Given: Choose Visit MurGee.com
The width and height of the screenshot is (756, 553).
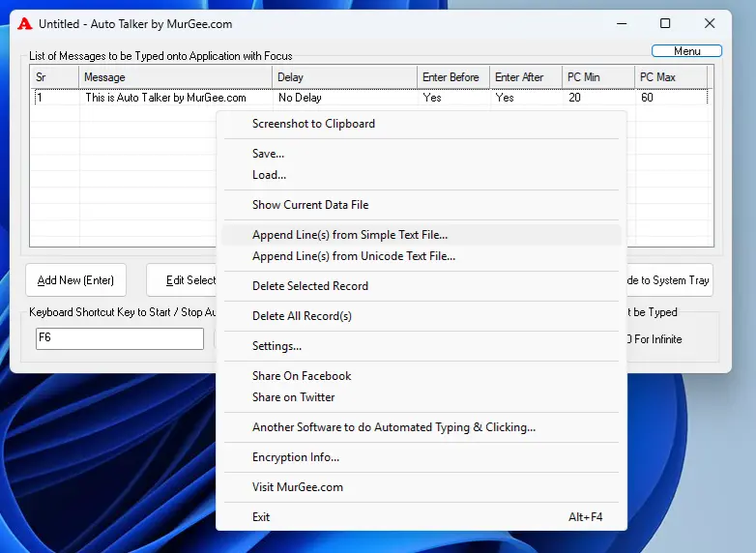Looking at the screenshot, I should [x=422, y=487].
